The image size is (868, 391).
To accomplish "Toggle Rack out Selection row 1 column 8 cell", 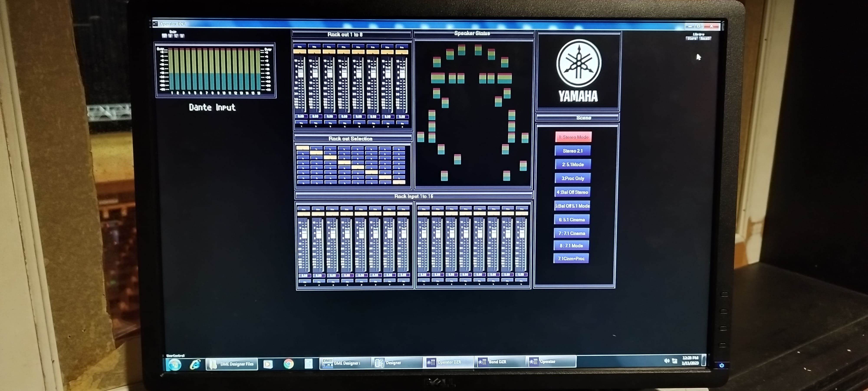I will [399, 148].
